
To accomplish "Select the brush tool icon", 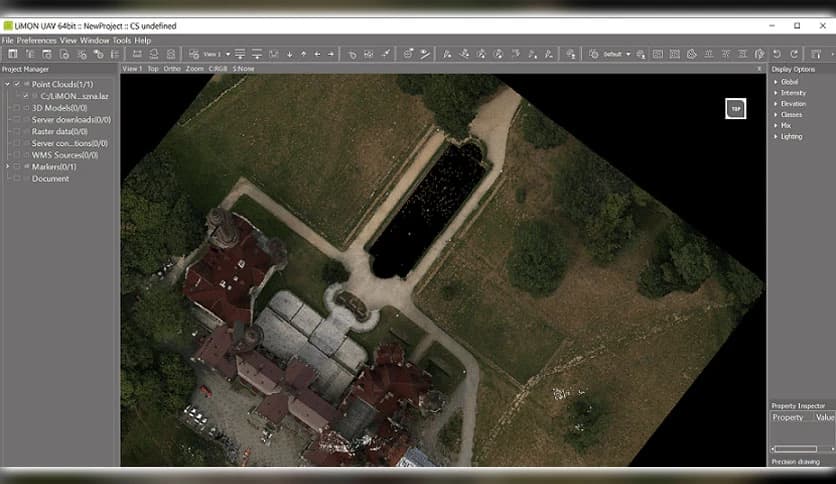I will 385,54.
